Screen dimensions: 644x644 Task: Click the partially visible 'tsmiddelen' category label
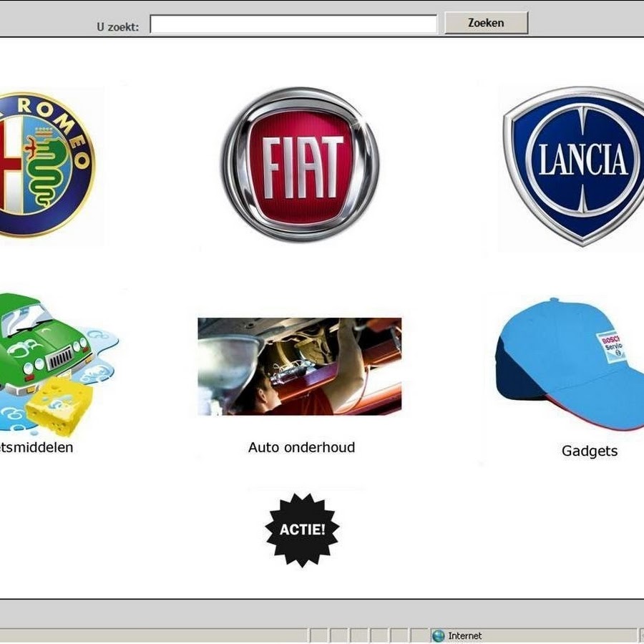coord(37,447)
